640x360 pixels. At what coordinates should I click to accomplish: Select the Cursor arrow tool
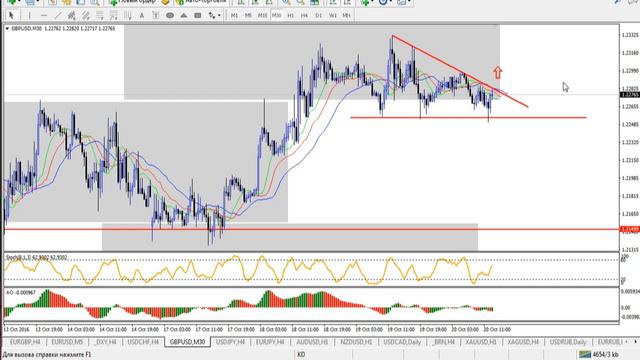[x=11, y=16]
